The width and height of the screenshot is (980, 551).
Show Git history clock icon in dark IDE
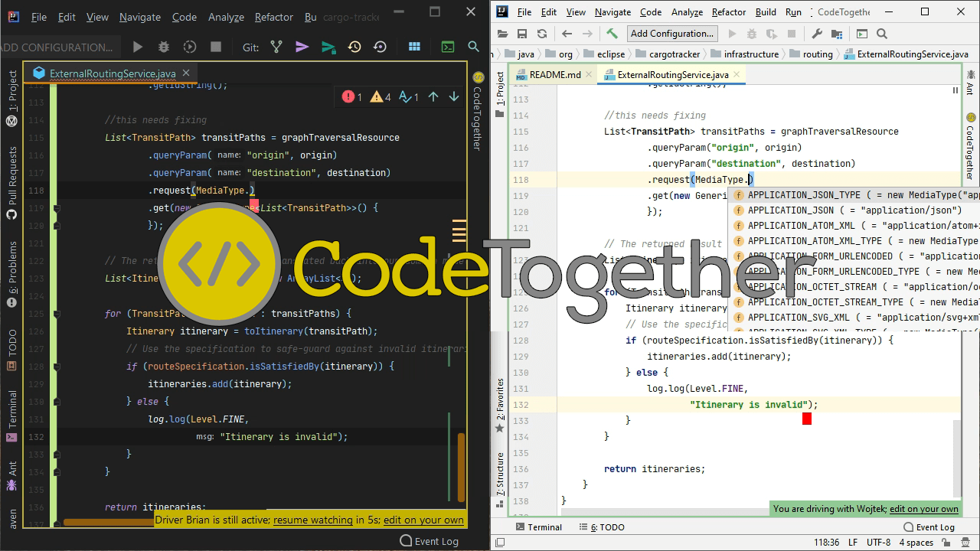(x=354, y=47)
